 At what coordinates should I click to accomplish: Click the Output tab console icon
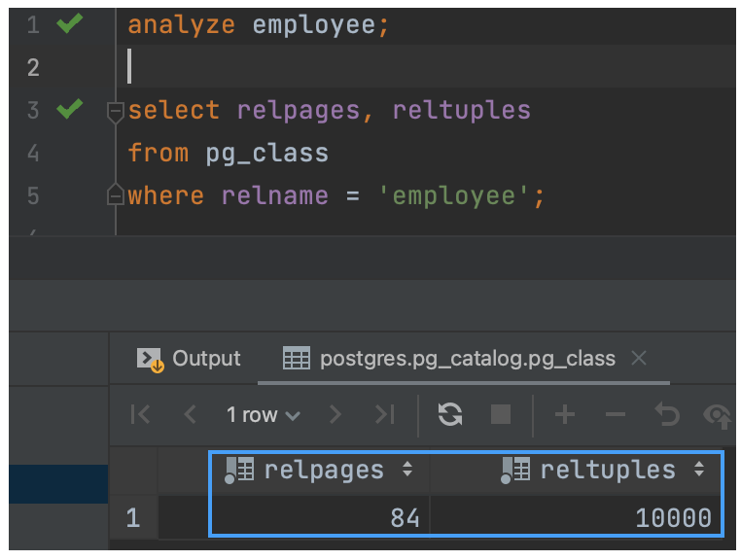point(150,360)
